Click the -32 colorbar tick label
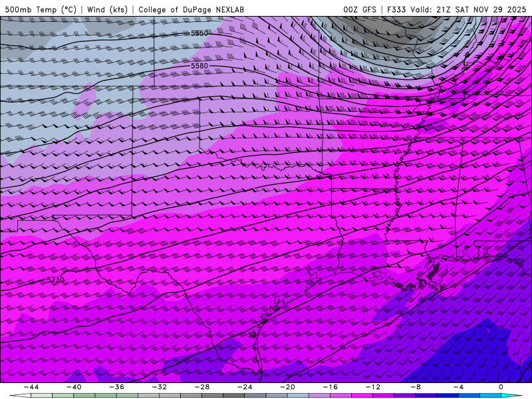Viewport: 532px width, 399px height. point(160,387)
